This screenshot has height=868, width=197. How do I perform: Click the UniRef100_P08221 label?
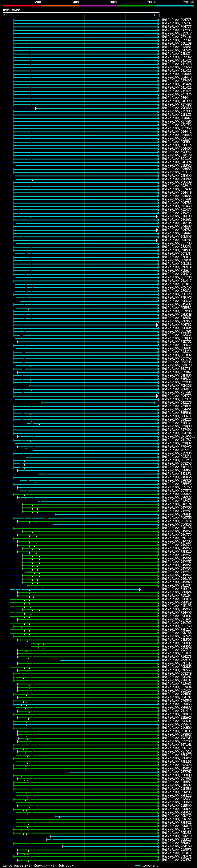tap(176, 457)
